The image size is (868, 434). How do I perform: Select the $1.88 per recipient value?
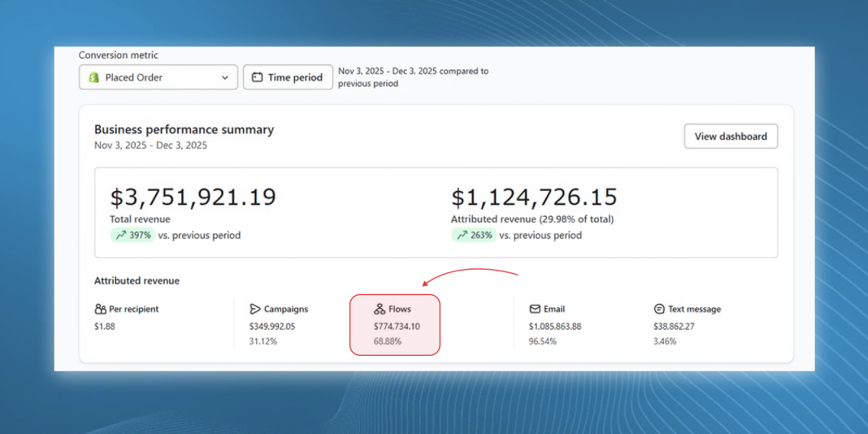(105, 326)
